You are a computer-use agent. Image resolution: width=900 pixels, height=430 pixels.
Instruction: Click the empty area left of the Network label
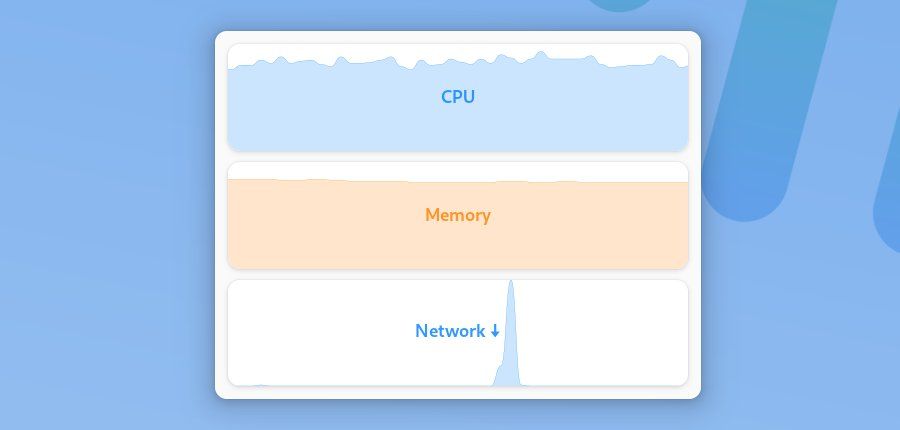pyautogui.click(x=320, y=331)
